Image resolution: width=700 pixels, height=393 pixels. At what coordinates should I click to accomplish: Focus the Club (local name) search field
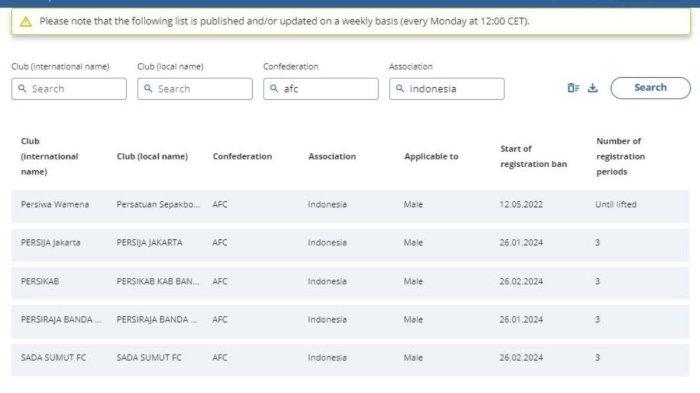click(x=195, y=89)
